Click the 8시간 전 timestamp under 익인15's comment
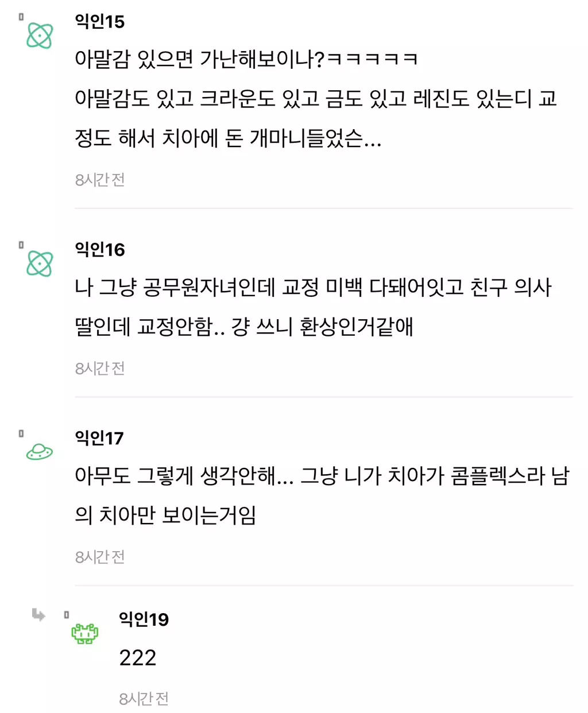 click(x=100, y=180)
